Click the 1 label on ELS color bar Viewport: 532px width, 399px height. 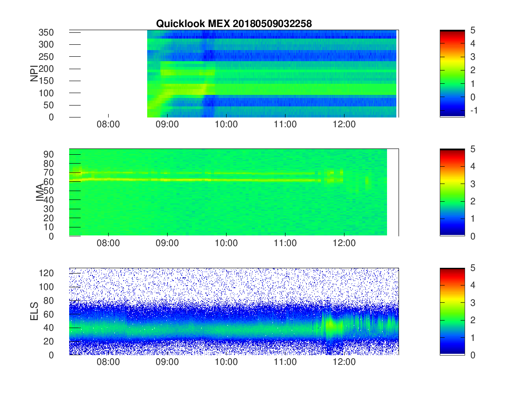[473, 337]
